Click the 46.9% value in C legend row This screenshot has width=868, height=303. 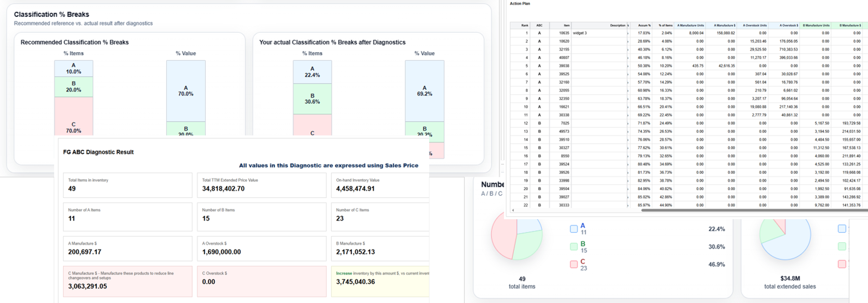[717, 264]
